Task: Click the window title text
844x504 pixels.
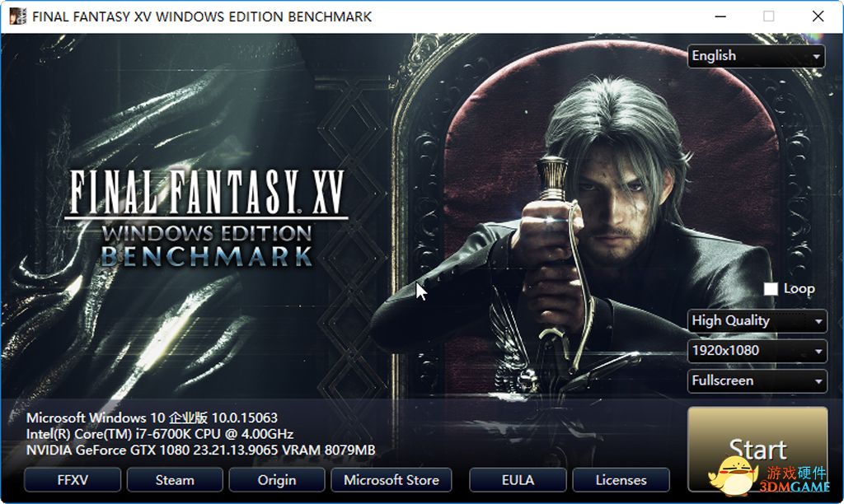Action: click(x=202, y=16)
